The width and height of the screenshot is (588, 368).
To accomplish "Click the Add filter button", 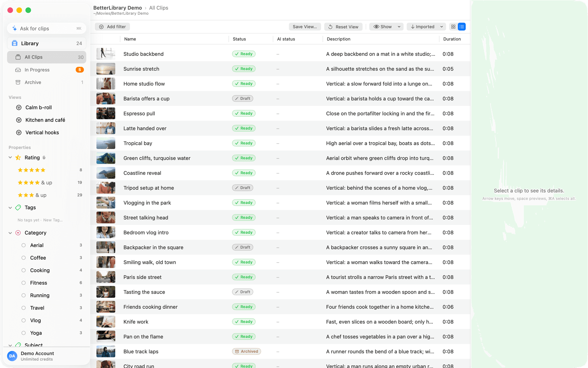I will (112, 27).
